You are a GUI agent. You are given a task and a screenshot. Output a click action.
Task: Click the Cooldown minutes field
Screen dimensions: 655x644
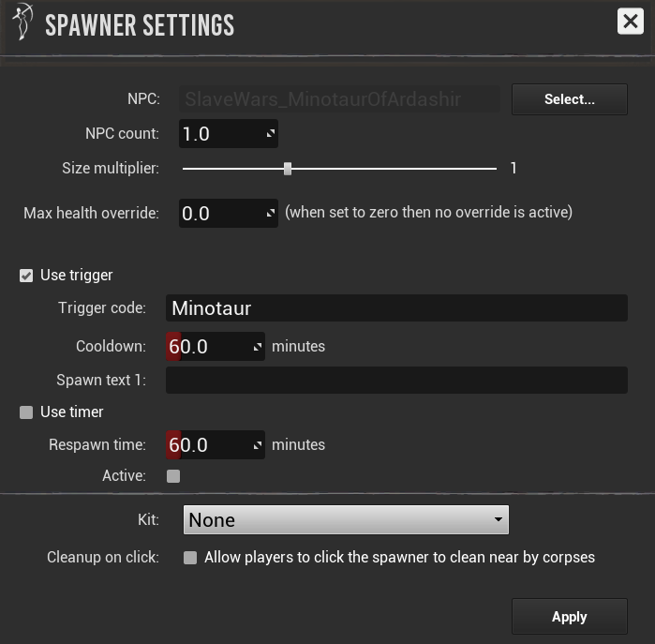tap(210, 347)
